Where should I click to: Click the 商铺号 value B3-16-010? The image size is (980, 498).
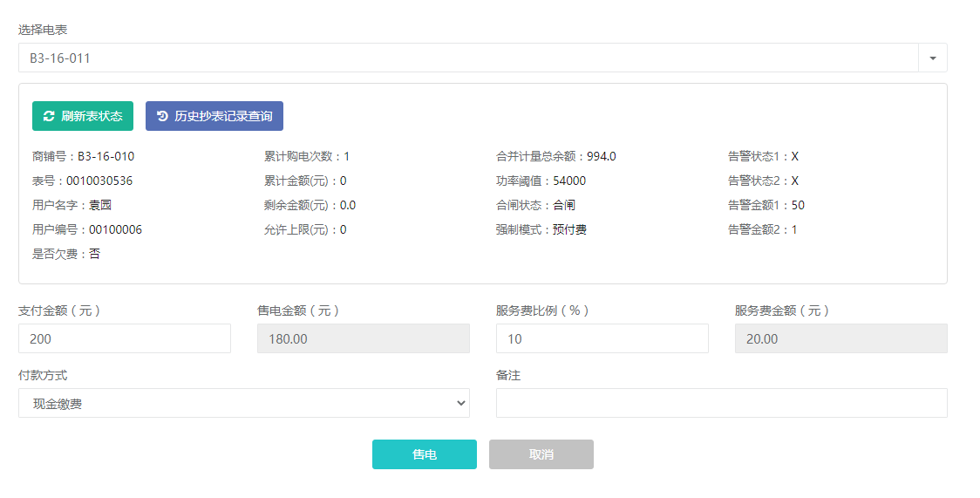(105, 157)
